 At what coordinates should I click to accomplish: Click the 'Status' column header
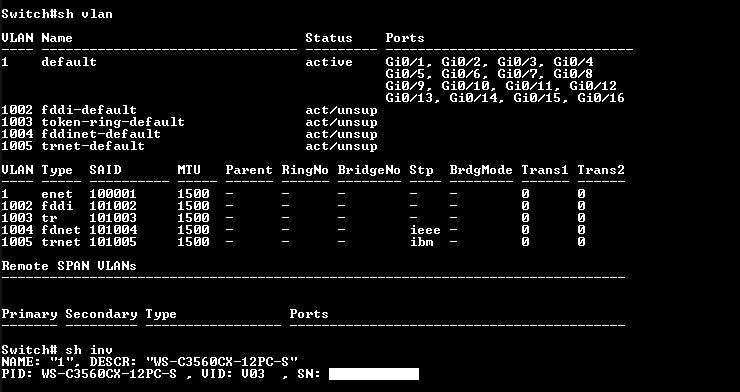click(329, 38)
